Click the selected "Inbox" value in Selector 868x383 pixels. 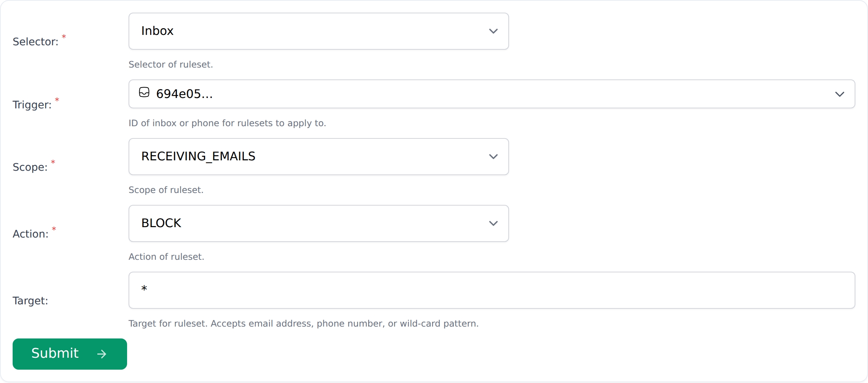click(x=157, y=31)
